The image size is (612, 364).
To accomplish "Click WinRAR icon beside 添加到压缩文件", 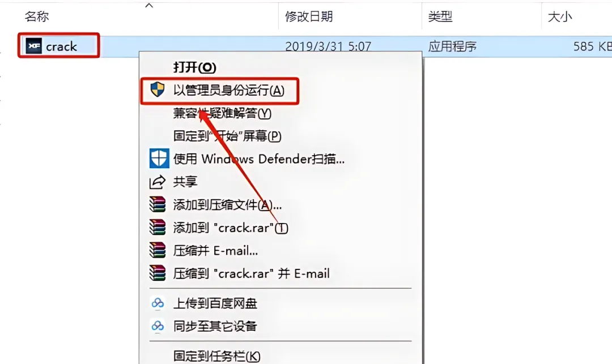I will [158, 204].
